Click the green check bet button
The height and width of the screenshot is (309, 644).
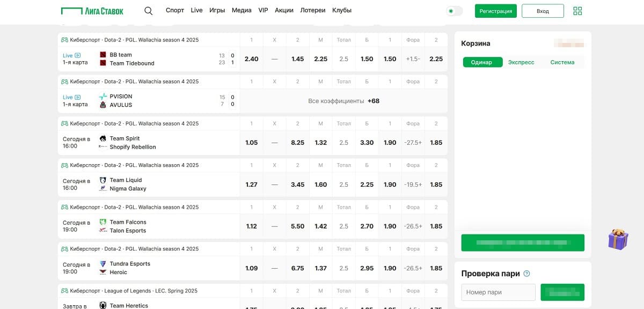tap(562, 292)
